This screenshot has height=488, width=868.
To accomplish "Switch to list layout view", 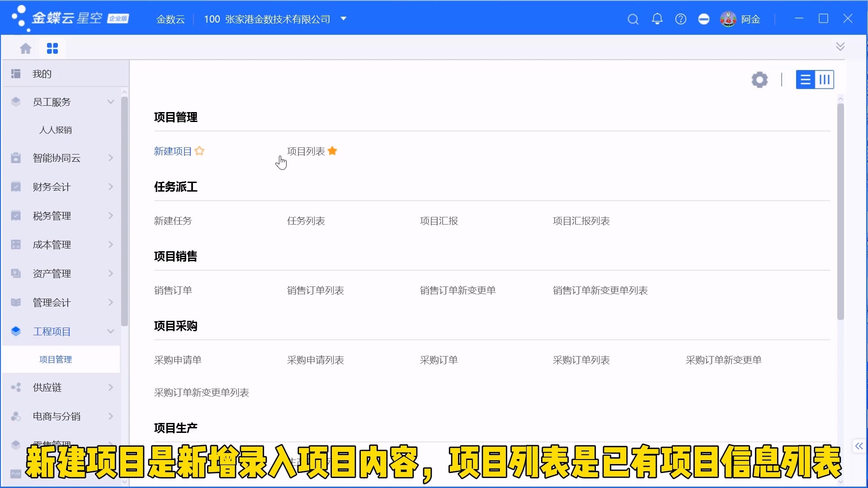I will [x=806, y=80].
